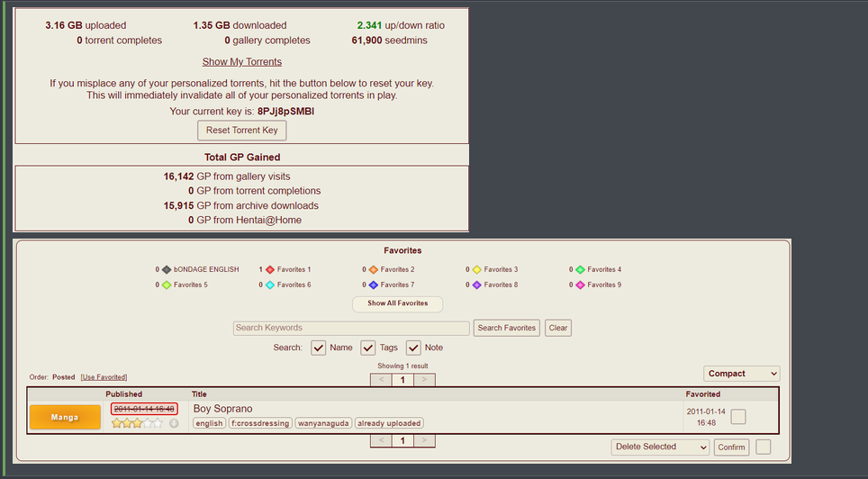Click the Search Favorites button
Viewport: 868px width, 479px height.
click(x=507, y=328)
